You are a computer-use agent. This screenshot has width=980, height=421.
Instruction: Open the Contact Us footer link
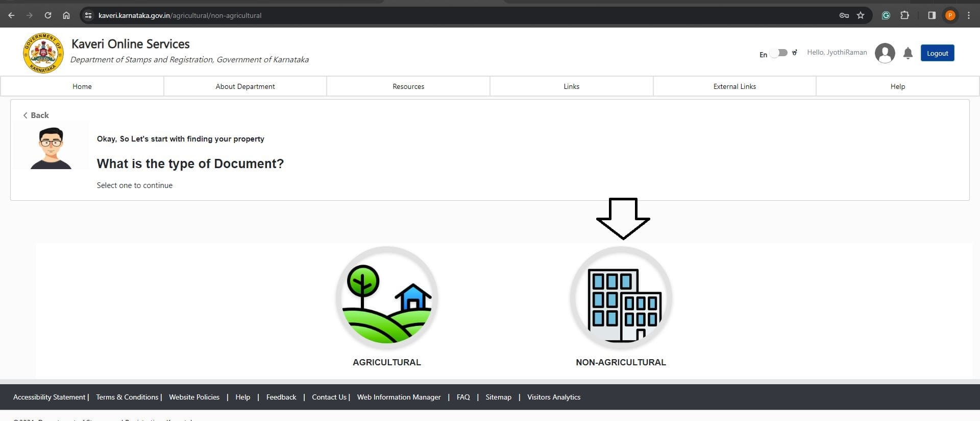[329, 397]
